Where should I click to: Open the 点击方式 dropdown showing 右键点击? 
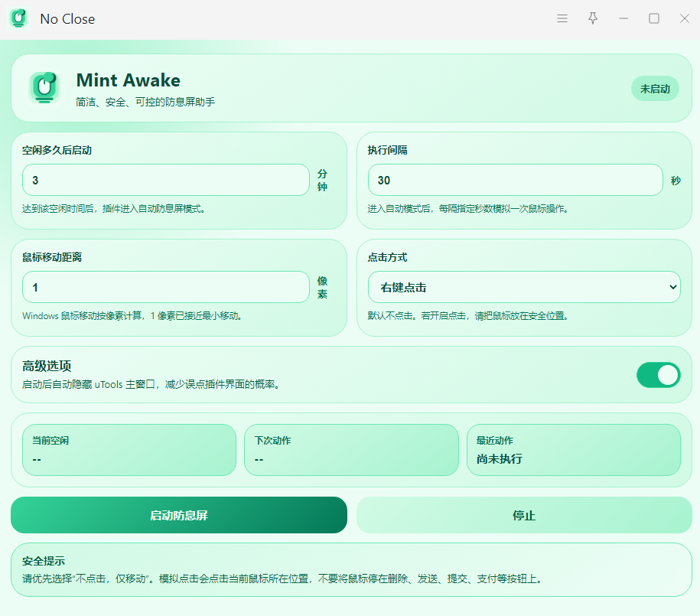524,287
